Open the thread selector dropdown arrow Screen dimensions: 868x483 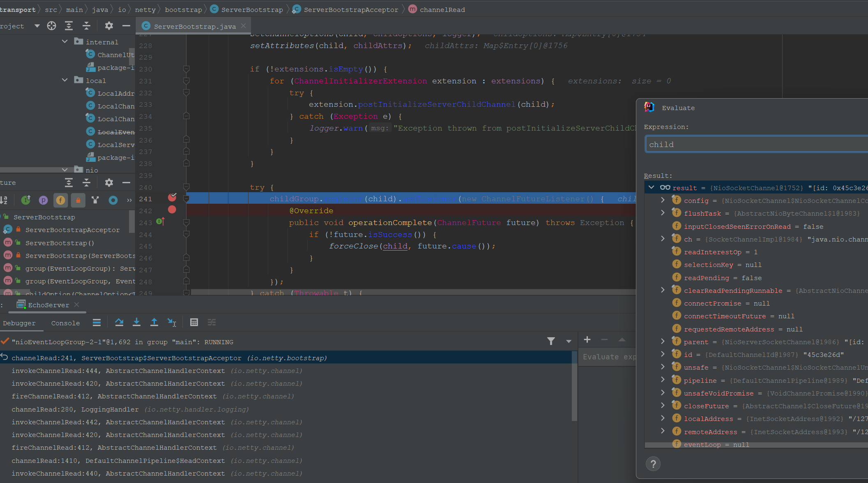point(569,341)
